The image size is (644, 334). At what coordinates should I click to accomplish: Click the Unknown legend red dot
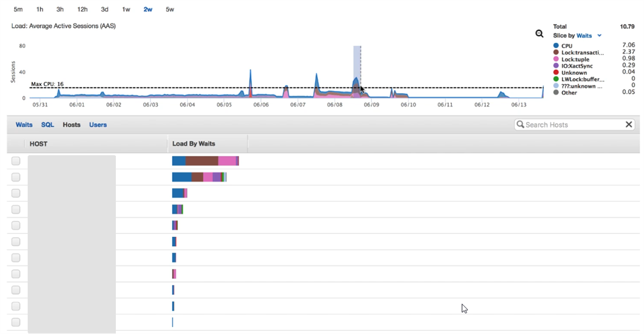pos(556,72)
